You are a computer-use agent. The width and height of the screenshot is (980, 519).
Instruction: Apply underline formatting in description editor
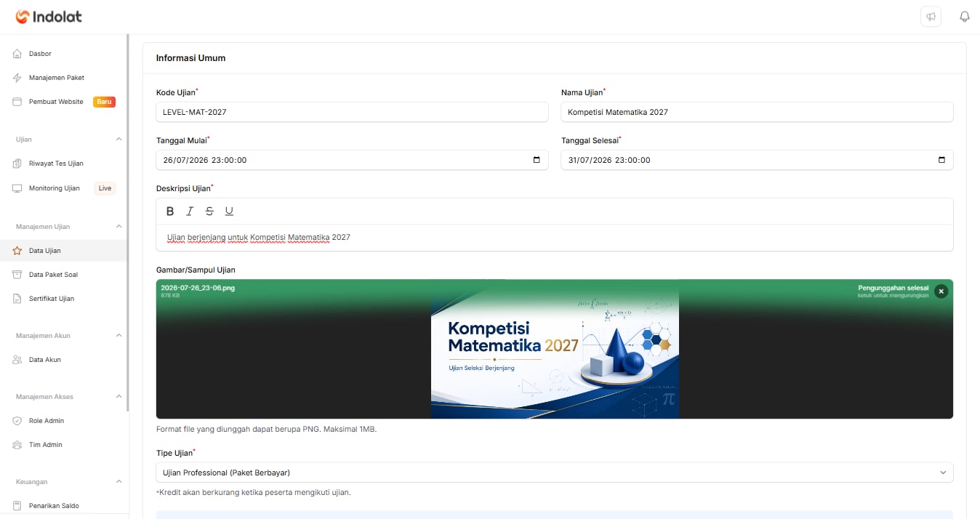(x=229, y=212)
